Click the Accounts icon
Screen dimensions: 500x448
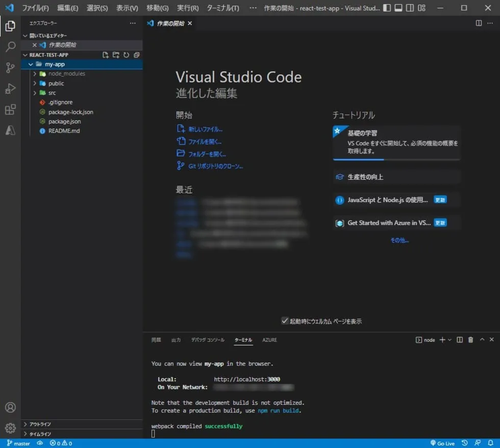pyautogui.click(x=10, y=407)
